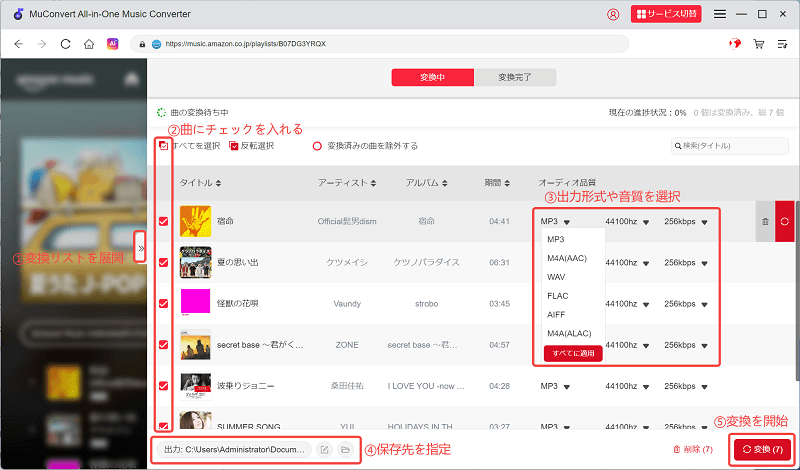Open the hamburger menu
The height and width of the screenshot is (470, 800).
coord(720,14)
